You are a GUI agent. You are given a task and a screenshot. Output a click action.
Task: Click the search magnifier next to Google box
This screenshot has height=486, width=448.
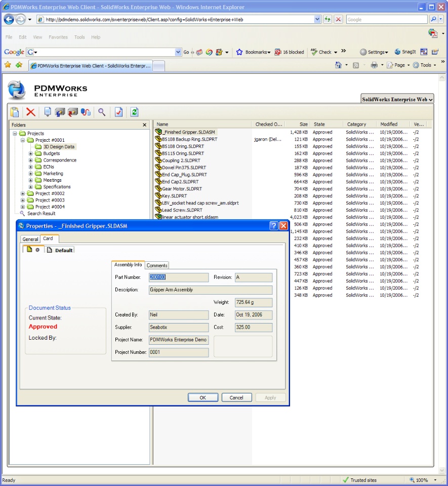(x=433, y=19)
